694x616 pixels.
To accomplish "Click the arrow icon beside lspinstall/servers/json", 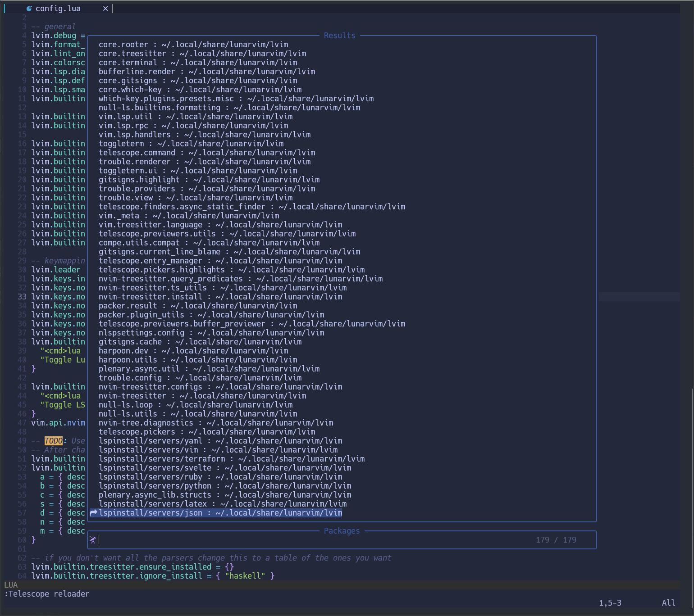I will tap(94, 512).
